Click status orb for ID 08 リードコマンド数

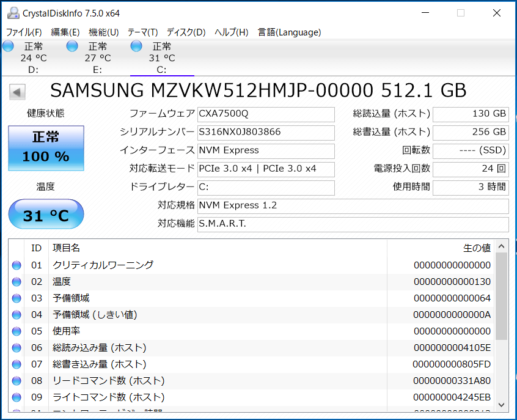16,381
